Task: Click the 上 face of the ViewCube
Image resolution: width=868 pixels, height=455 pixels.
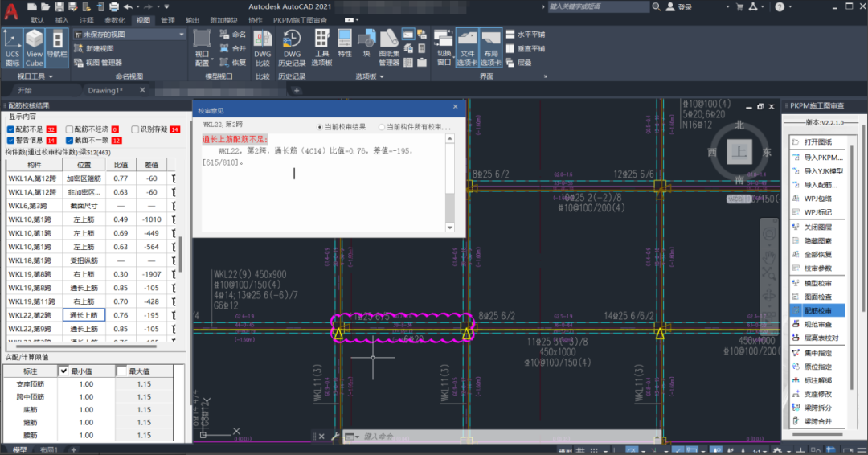Action: (x=739, y=151)
